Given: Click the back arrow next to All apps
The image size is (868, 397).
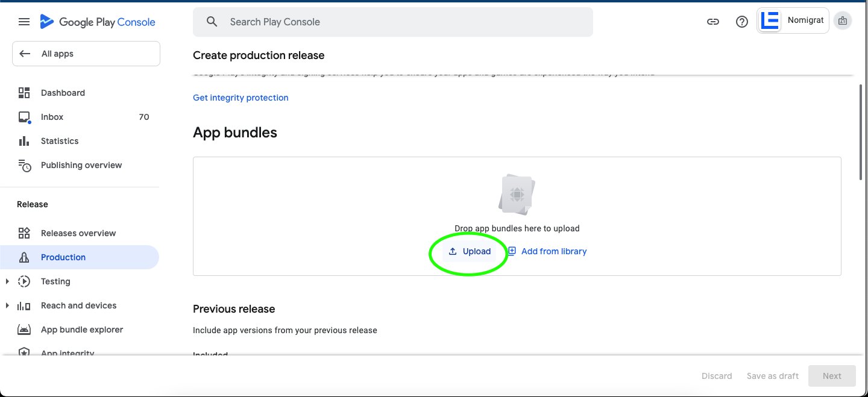Looking at the screenshot, I should click(x=24, y=53).
